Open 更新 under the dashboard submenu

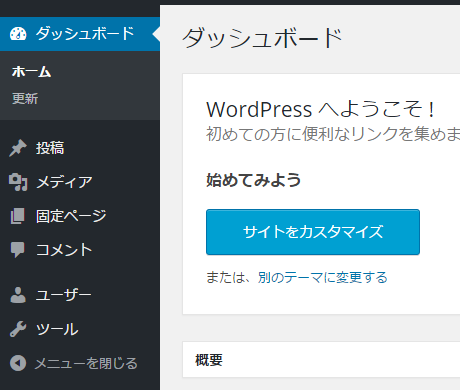pos(25,99)
